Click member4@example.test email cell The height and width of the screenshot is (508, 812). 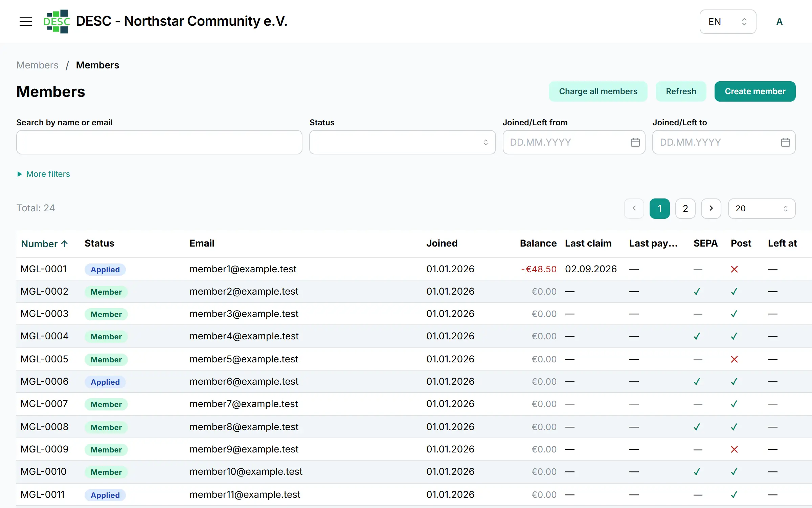244,336
